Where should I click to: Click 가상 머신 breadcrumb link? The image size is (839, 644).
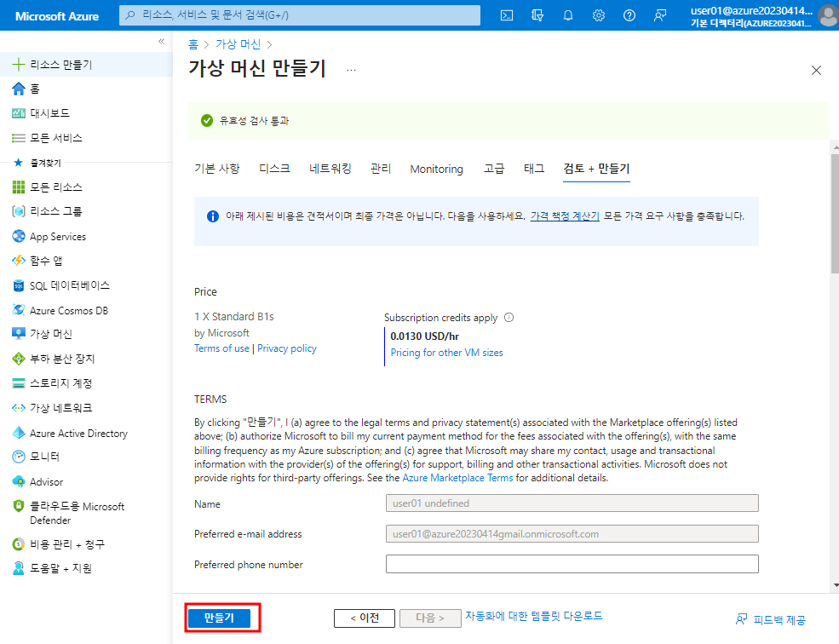[238, 44]
